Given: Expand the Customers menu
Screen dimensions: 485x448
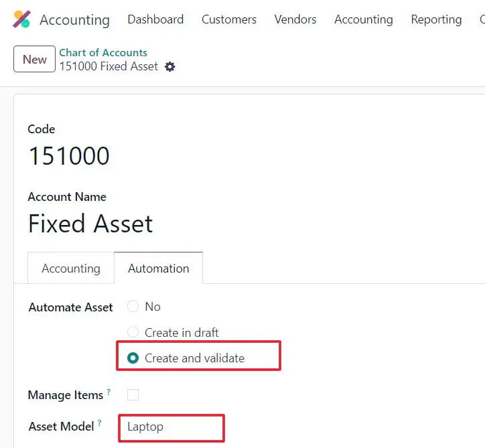Looking at the screenshot, I should [228, 19].
